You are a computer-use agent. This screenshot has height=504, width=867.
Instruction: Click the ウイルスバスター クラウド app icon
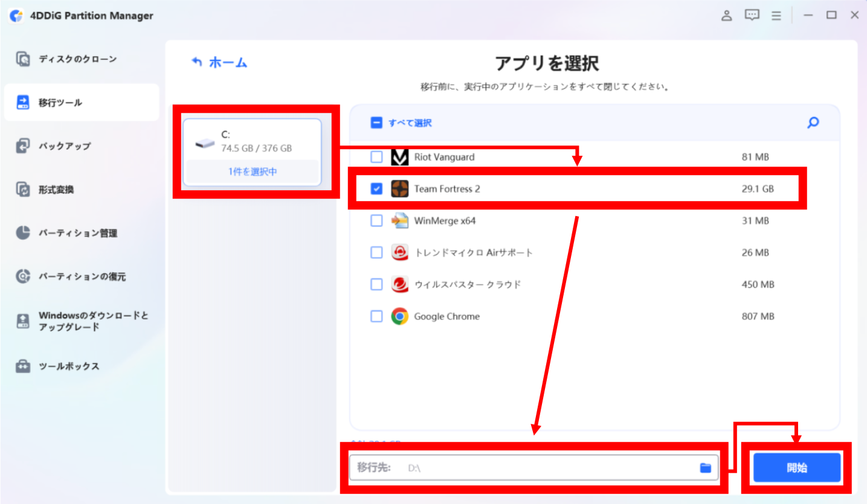coord(399,284)
